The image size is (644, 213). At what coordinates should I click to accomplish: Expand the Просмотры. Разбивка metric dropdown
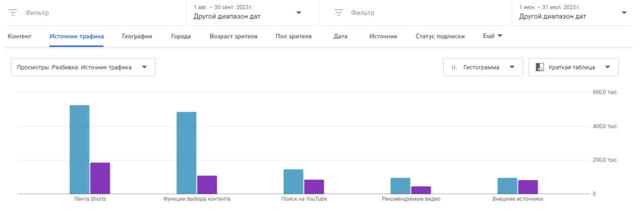point(83,67)
